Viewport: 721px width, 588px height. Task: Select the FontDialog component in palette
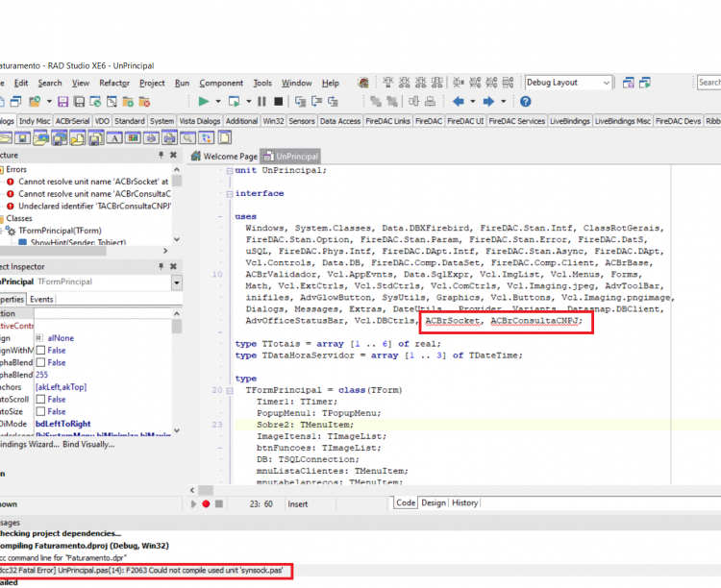pos(114,137)
